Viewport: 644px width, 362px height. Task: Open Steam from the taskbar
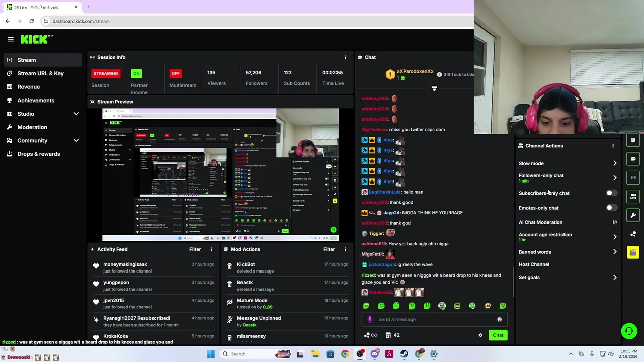pyautogui.click(x=404, y=354)
